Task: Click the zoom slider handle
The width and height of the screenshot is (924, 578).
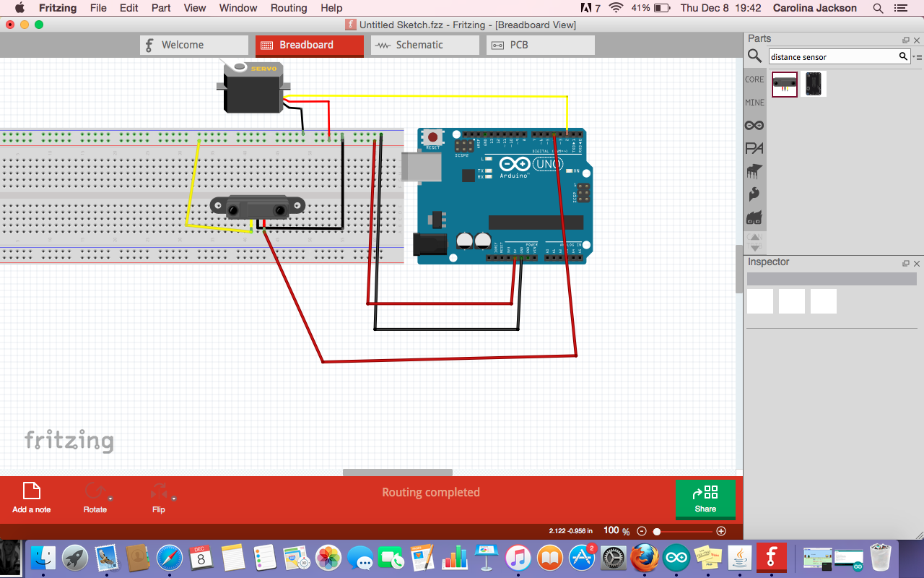Action: pyautogui.click(x=657, y=531)
